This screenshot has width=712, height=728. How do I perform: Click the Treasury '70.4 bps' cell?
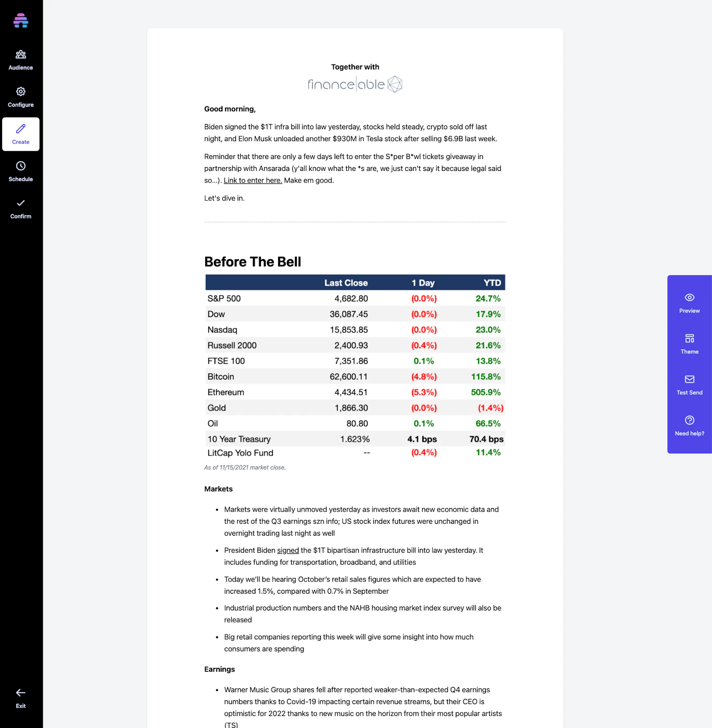pyautogui.click(x=486, y=439)
